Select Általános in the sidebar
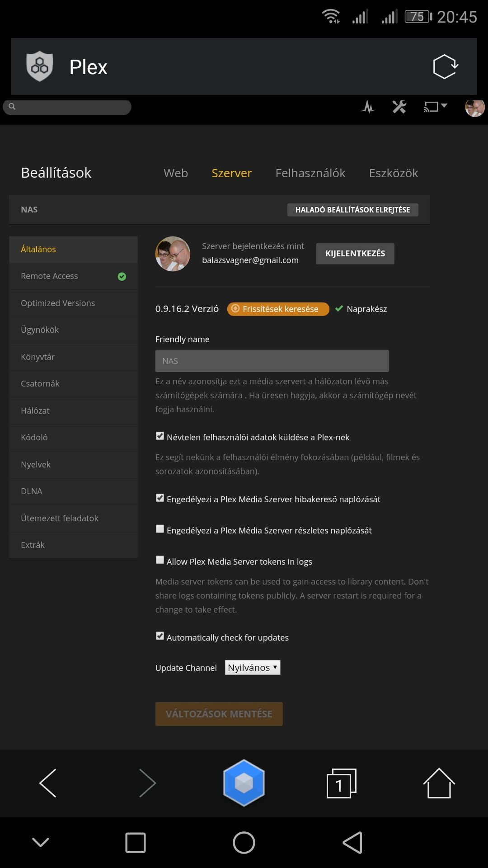Image resolution: width=488 pixels, height=868 pixels. click(73, 249)
